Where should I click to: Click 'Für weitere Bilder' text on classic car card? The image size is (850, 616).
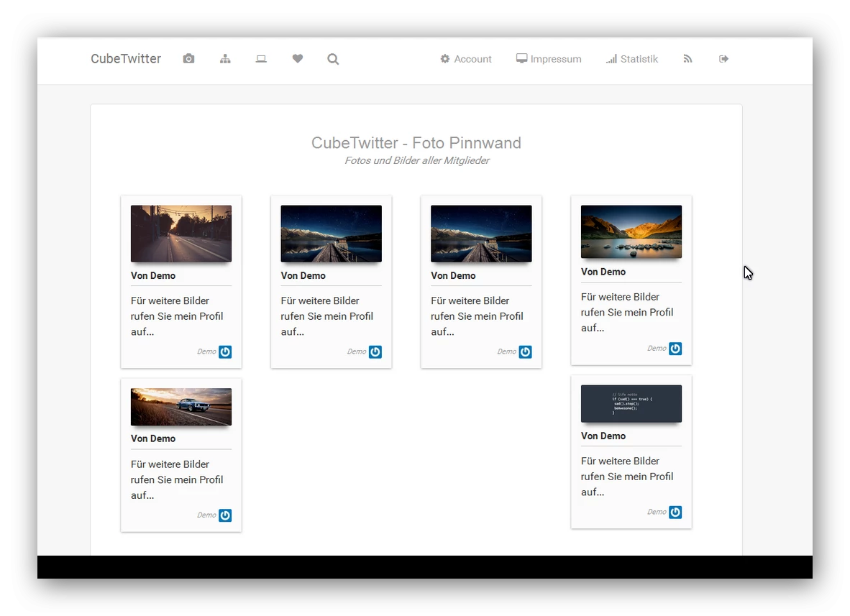pos(170,464)
